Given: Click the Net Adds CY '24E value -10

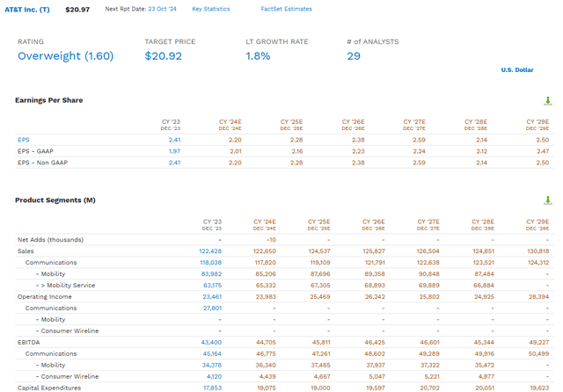Looking at the screenshot, I should pyautogui.click(x=272, y=240).
